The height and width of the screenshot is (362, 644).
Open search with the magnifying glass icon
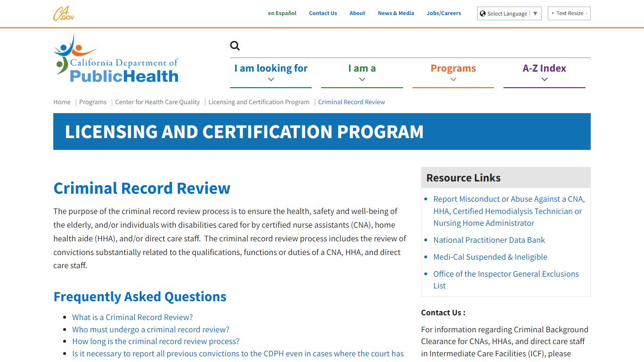(235, 46)
